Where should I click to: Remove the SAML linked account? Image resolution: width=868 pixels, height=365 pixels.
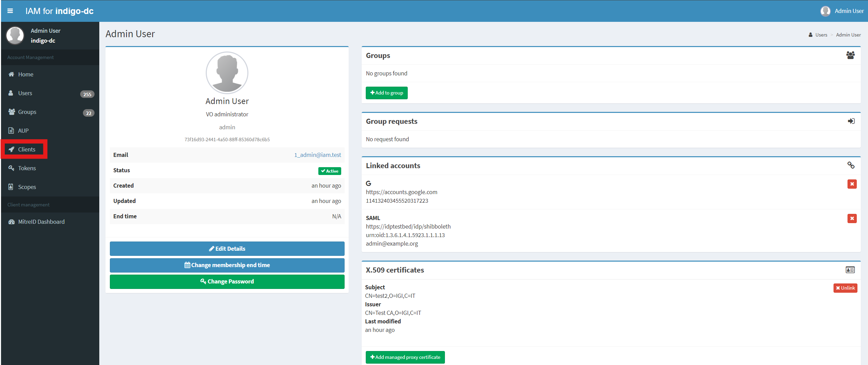(852, 219)
